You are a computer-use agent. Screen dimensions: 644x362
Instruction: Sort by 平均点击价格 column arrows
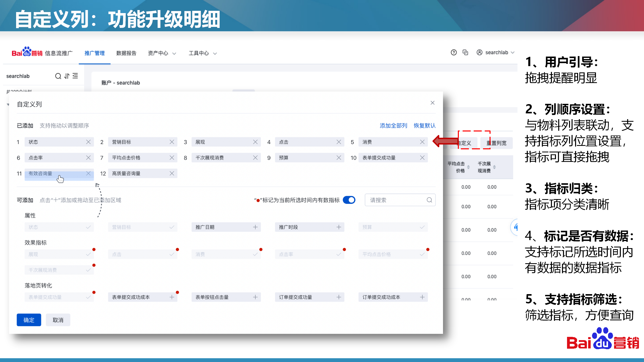(468, 167)
